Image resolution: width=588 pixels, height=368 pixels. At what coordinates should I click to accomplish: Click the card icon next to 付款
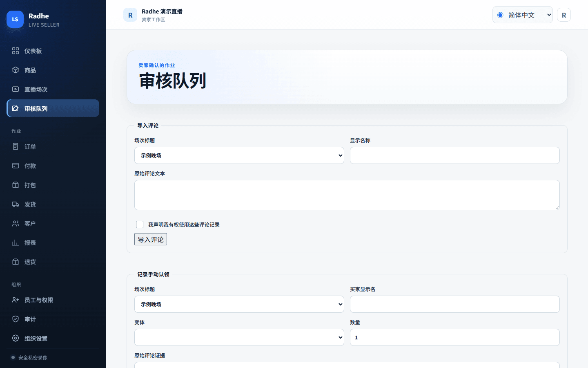(x=16, y=166)
